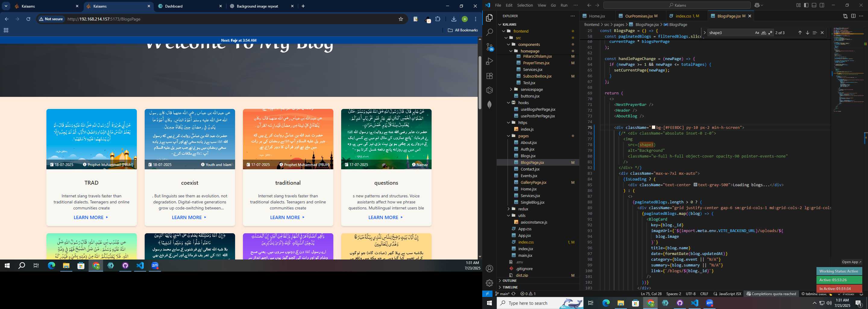Open a new Chrome tab with plus button
This screenshot has width=868, height=309.
(x=303, y=6)
